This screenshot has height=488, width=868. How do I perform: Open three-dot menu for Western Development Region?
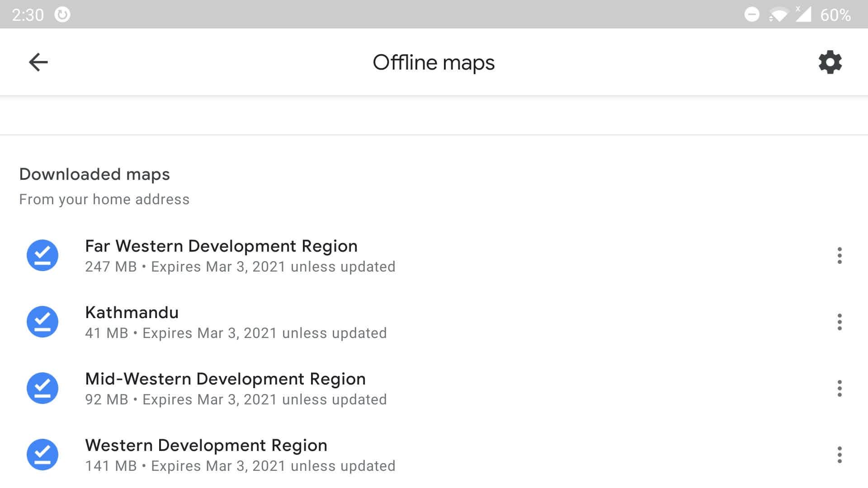(839, 455)
